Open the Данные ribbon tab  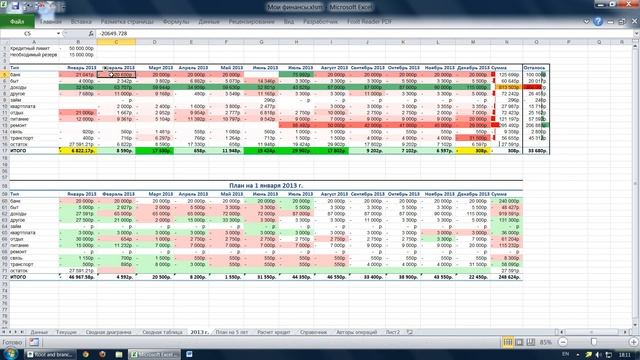(x=209, y=21)
